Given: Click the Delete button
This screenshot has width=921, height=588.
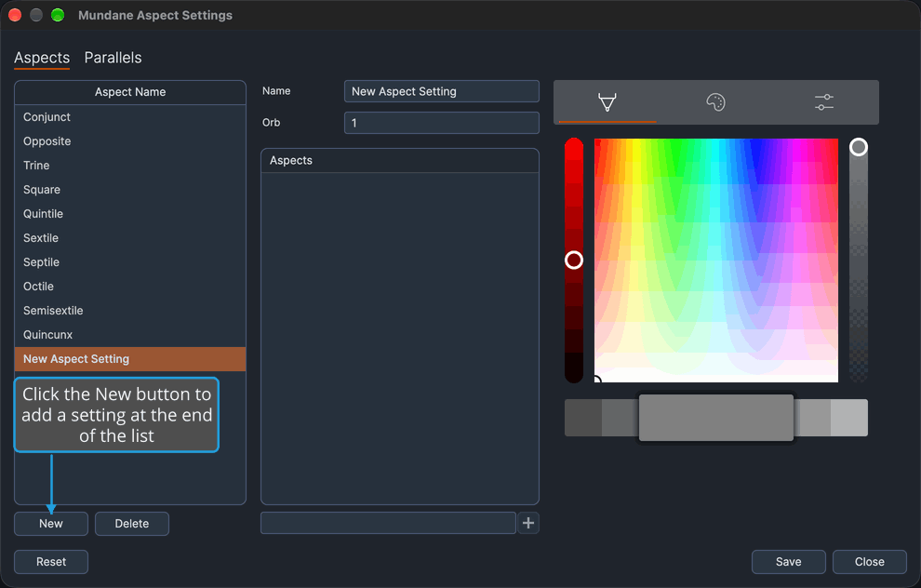Looking at the screenshot, I should click(132, 524).
